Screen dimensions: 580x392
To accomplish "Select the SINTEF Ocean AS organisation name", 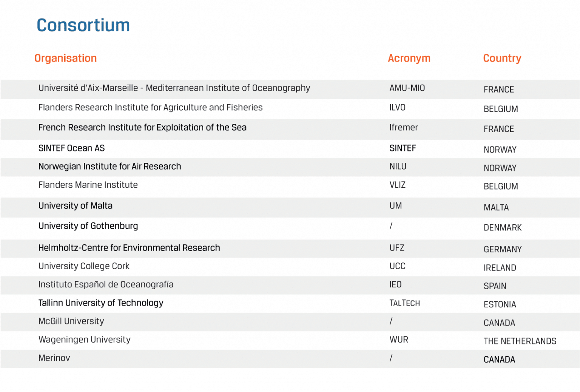I will 71,148.
